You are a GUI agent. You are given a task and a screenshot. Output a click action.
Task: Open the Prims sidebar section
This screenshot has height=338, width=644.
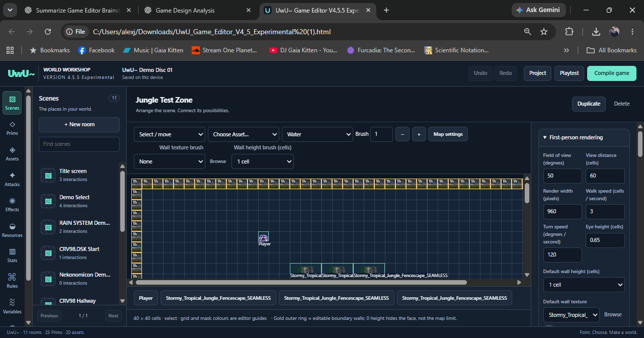pyautogui.click(x=12, y=128)
